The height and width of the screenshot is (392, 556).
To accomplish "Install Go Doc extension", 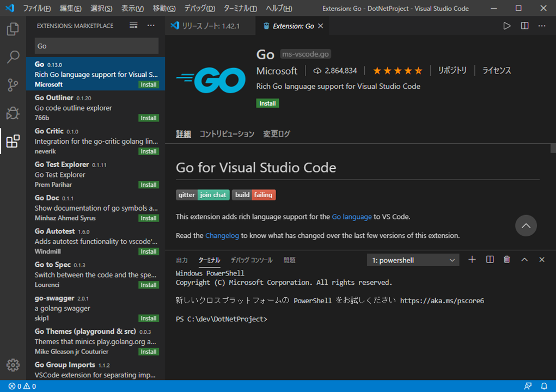I will [x=149, y=218].
